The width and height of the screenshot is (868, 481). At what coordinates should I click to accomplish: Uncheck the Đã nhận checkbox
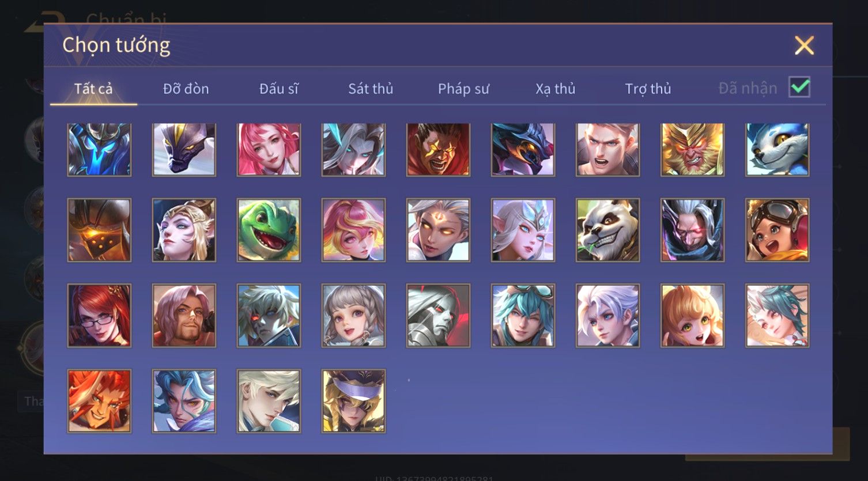click(799, 88)
